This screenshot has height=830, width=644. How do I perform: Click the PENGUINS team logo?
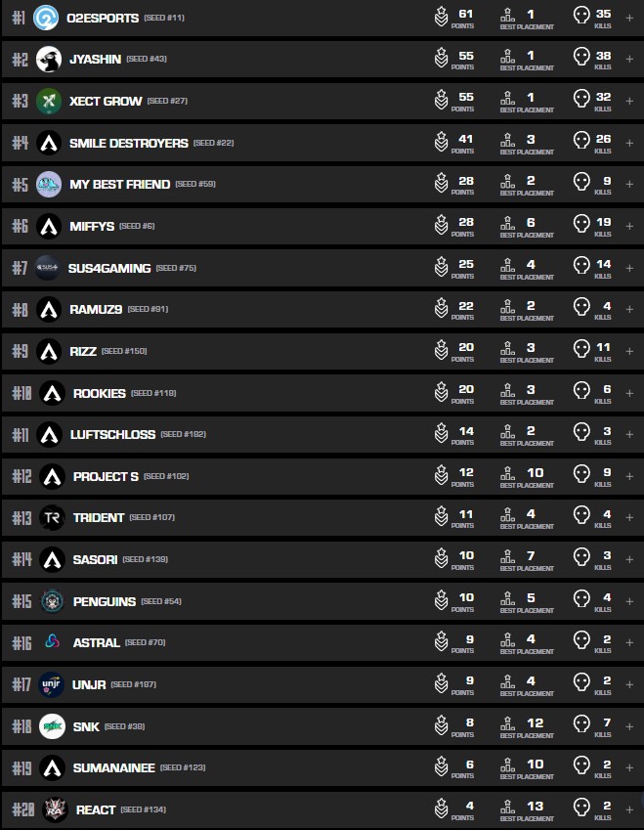click(x=52, y=601)
